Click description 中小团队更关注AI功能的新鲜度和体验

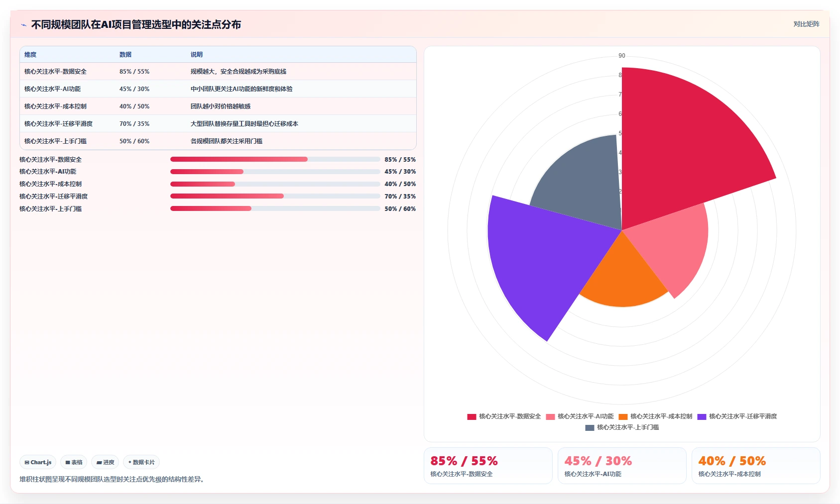point(241,89)
